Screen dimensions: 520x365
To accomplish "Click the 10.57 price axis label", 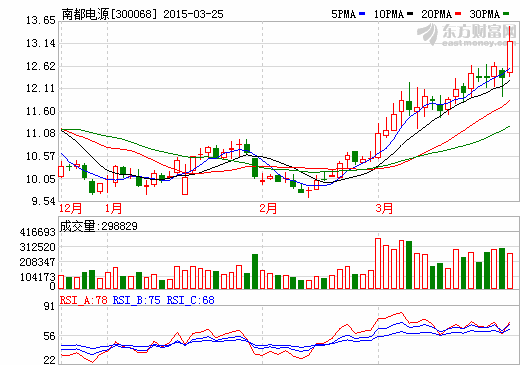I will click(41, 156).
